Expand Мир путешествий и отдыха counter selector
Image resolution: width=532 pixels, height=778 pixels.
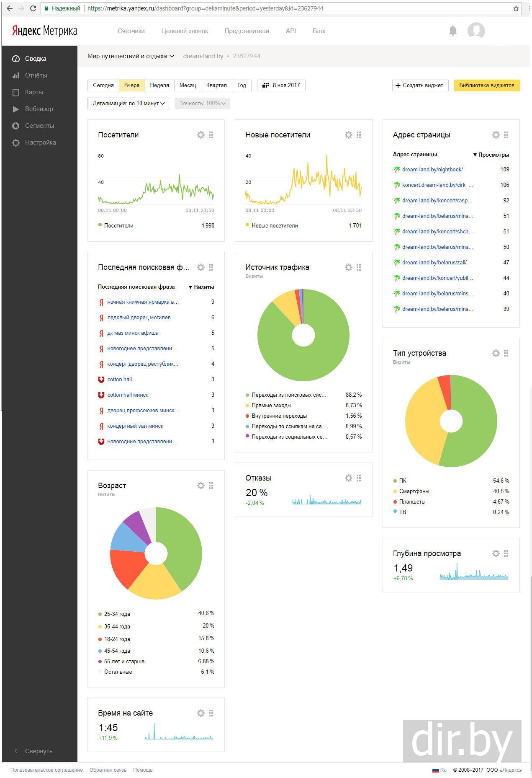pos(131,56)
